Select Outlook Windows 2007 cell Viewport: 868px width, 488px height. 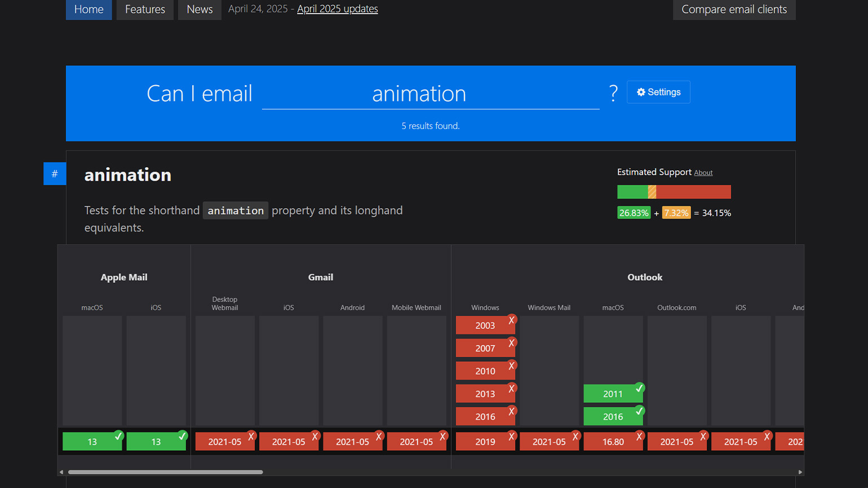[x=485, y=348]
